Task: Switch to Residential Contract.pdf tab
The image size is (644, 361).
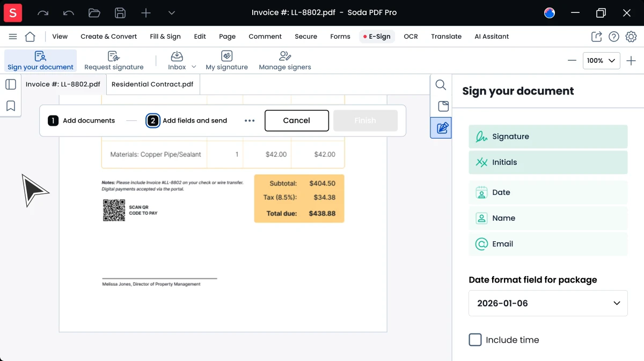Action: (152, 84)
